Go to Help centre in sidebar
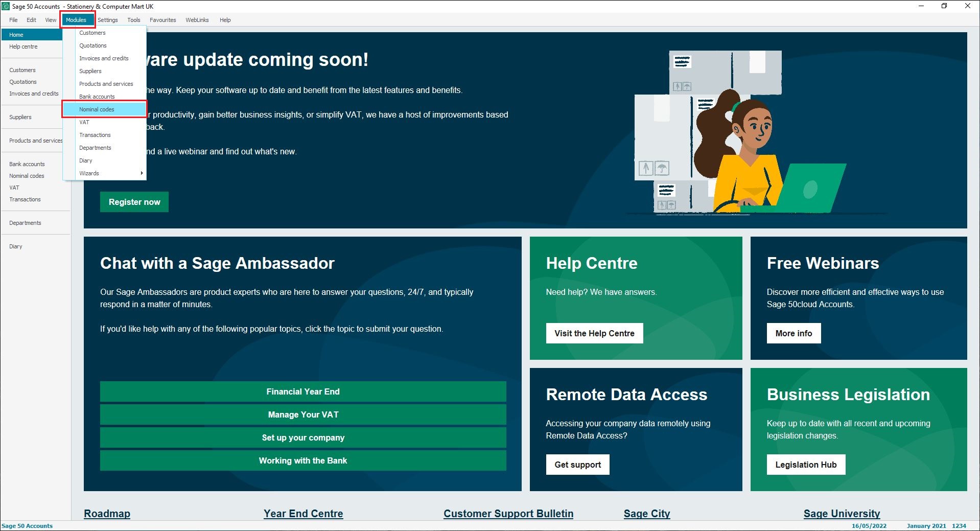980x531 pixels. tap(23, 47)
